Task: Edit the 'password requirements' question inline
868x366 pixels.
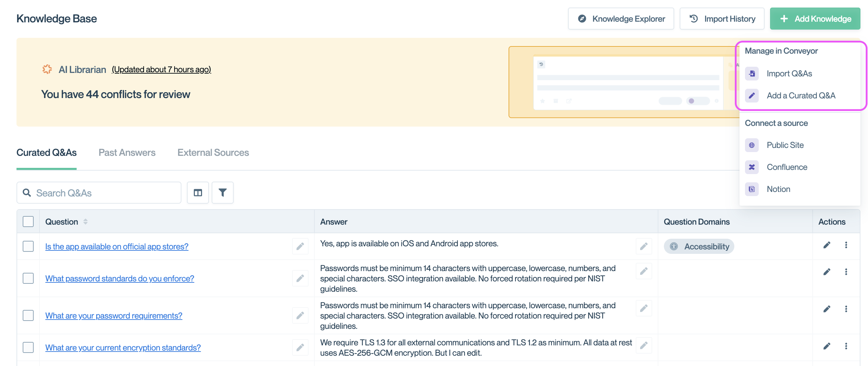Action: [x=300, y=315]
